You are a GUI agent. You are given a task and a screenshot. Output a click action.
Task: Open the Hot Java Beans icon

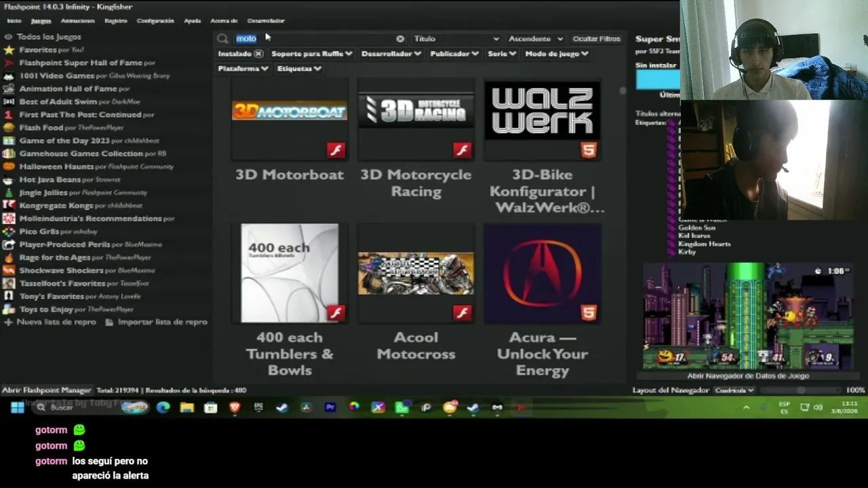[x=9, y=180]
